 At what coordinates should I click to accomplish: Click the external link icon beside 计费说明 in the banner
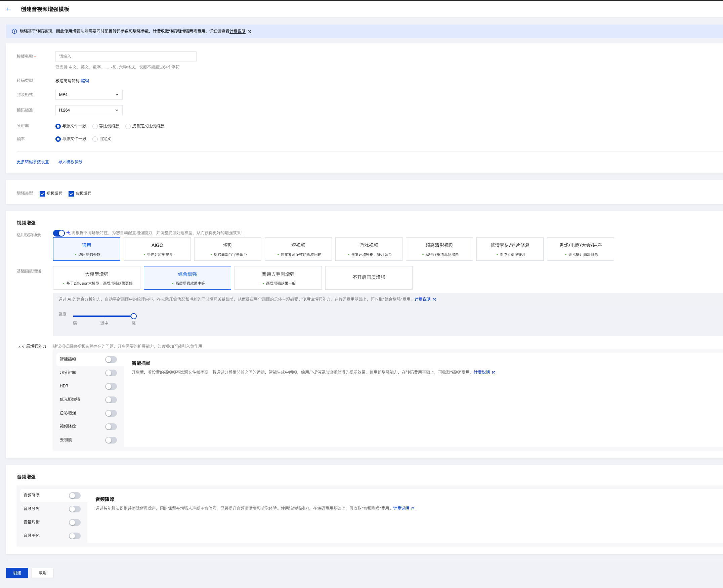pos(250,32)
